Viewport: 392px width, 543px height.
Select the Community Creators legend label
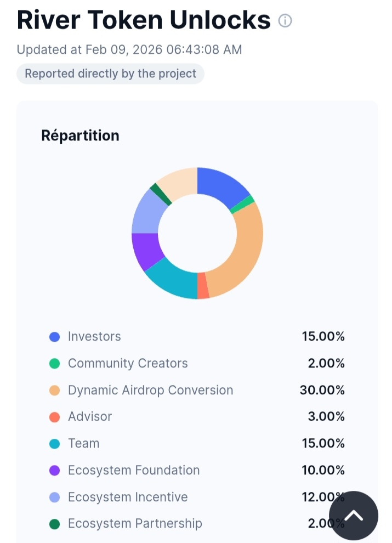point(128,364)
